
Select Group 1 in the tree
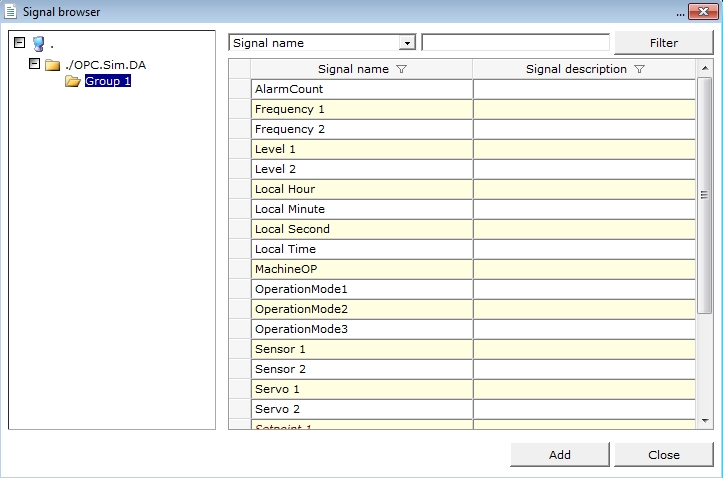tap(107, 81)
